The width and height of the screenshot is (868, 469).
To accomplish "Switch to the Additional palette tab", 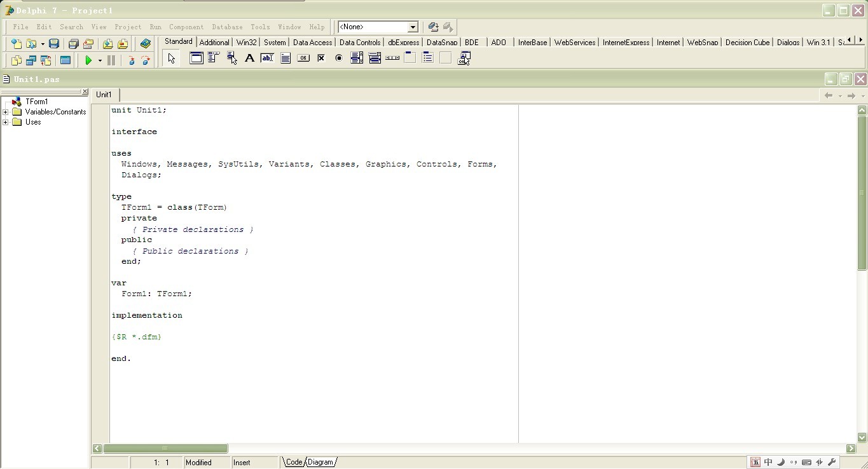I will tap(214, 42).
